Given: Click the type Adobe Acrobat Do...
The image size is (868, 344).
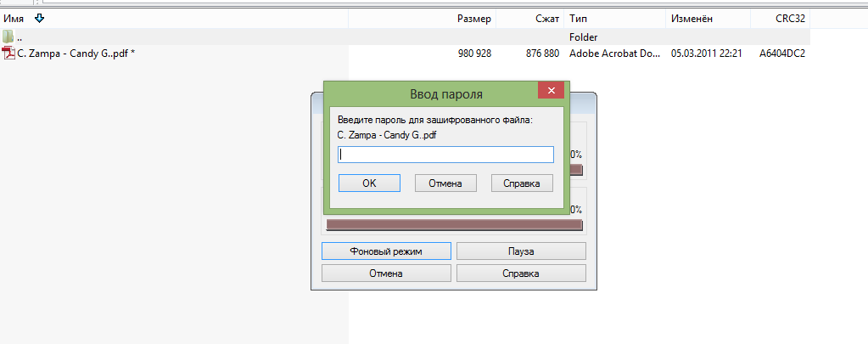Looking at the screenshot, I should [615, 54].
